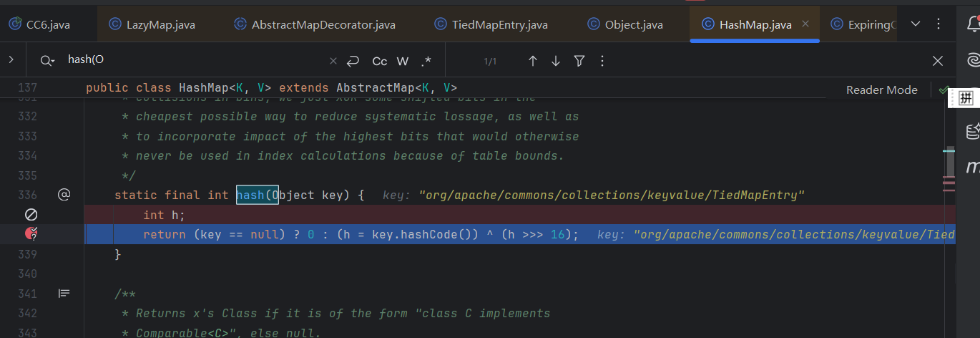Click the red error stripe marker
980x338 pixels.
tap(949, 184)
